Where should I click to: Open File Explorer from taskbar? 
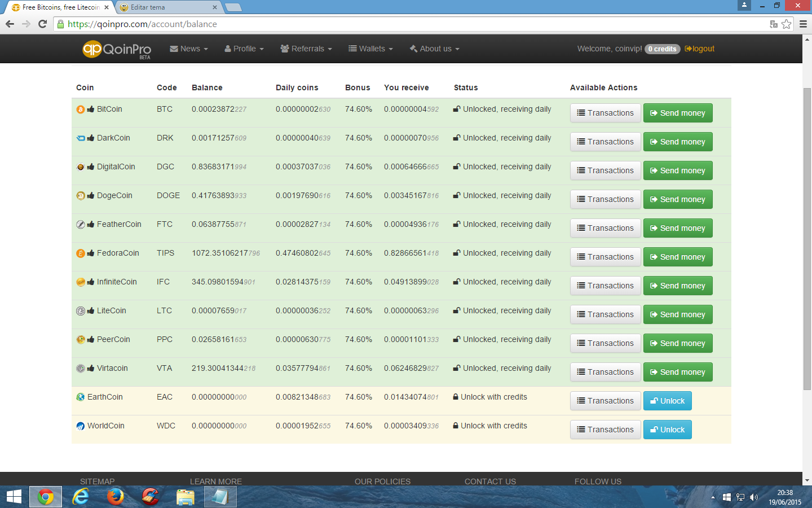click(185, 497)
